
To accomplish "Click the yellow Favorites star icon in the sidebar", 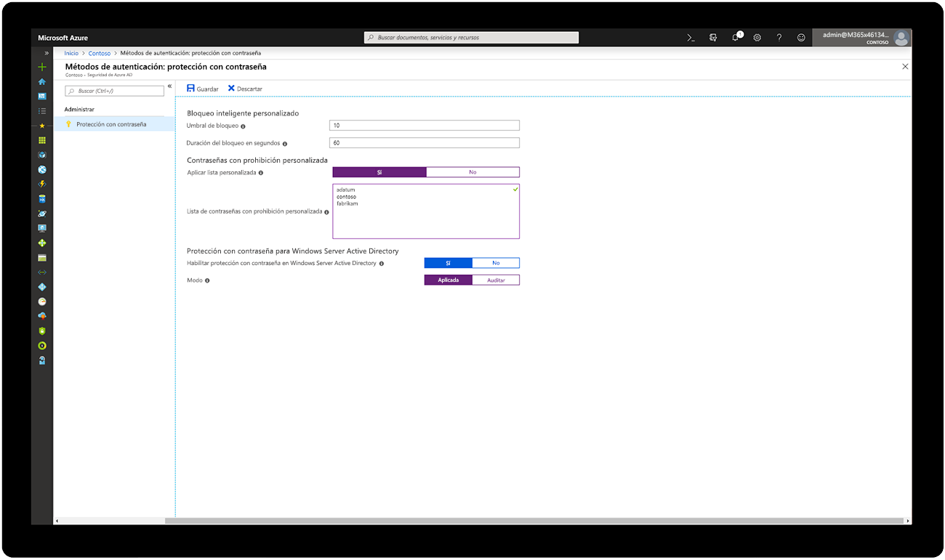I will point(42,126).
